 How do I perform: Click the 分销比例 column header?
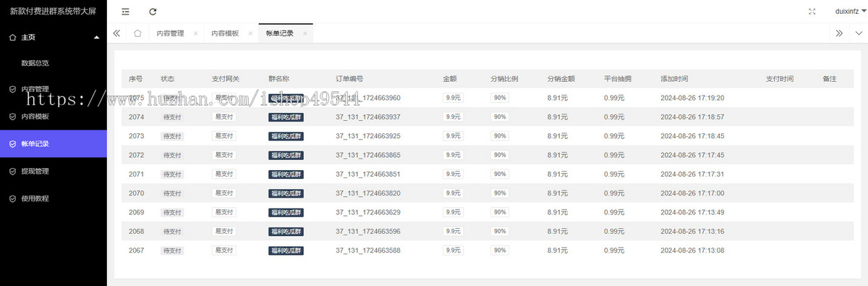click(504, 79)
